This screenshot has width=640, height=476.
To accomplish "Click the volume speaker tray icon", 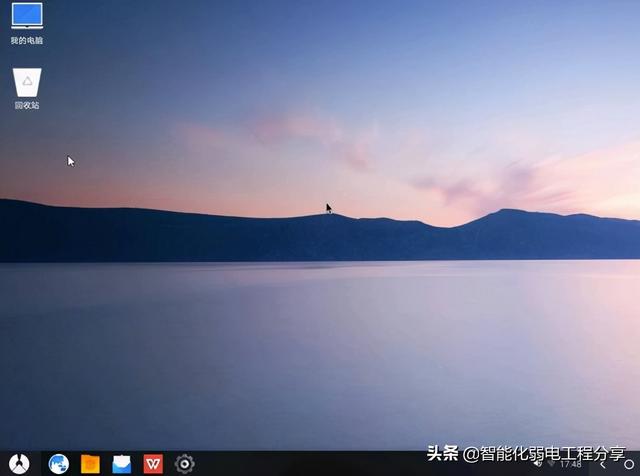I will [x=538, y=464].
